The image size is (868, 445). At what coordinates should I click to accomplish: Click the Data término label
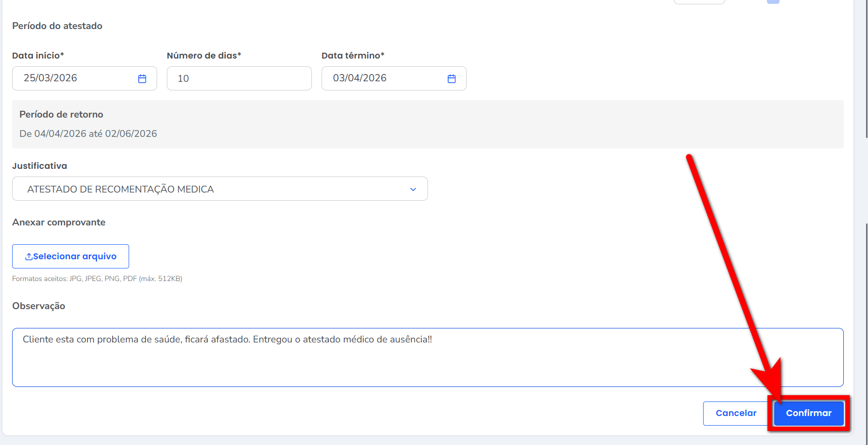point(353,56)
